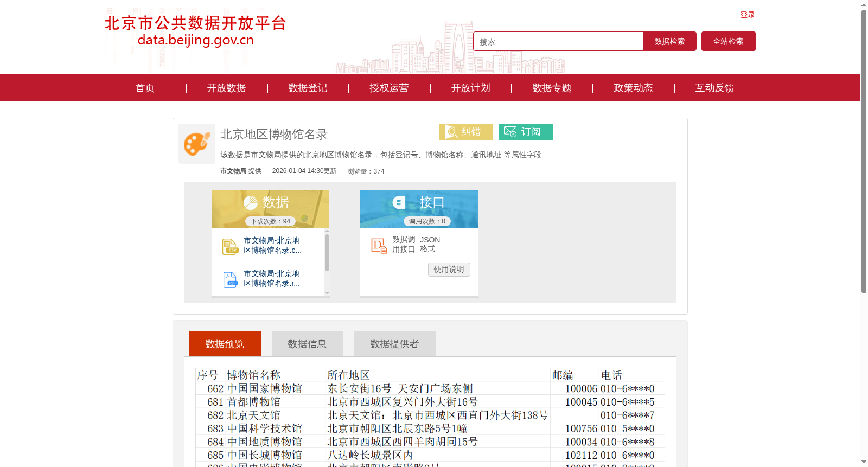Click update time 2026-01-04 14:30更新
868x467 pixels.
tap(304, 171)
